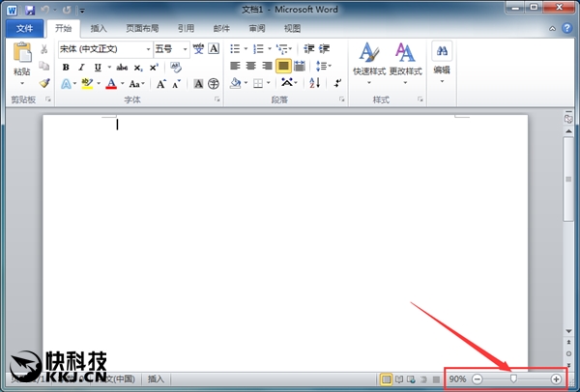This screenshot has width=580, height=392.
Task: Click the Decrease Indent icon
Action: coord(309,49)
